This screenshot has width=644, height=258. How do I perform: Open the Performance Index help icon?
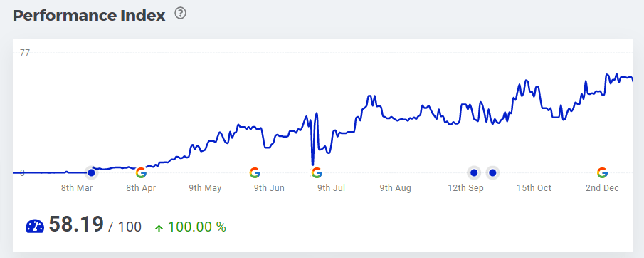[180, 14]
